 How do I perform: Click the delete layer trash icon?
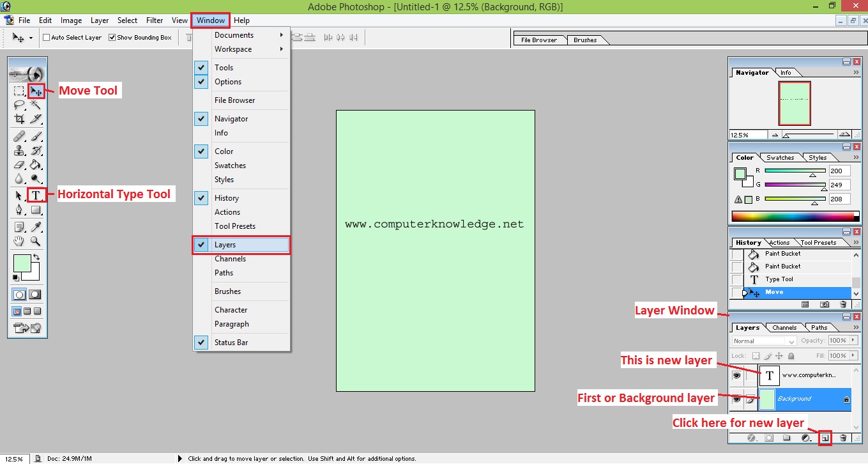pos(843,438)
